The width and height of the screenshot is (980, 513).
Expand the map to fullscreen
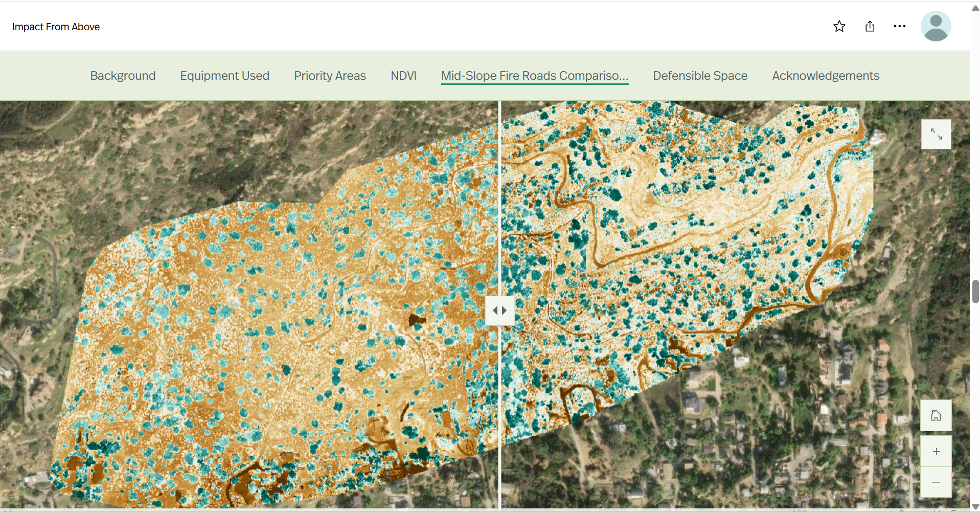[936, 135]
